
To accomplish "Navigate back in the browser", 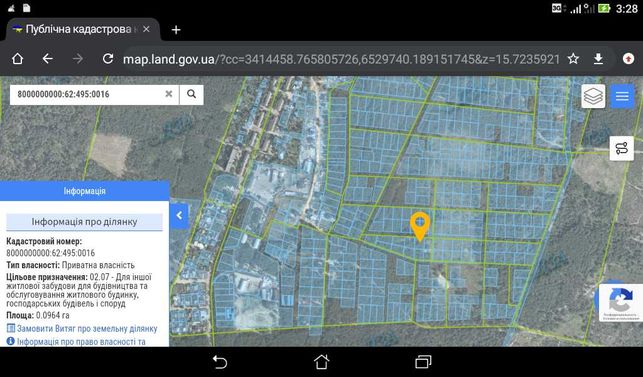I will pyautogui.click(x=48, y=59).
